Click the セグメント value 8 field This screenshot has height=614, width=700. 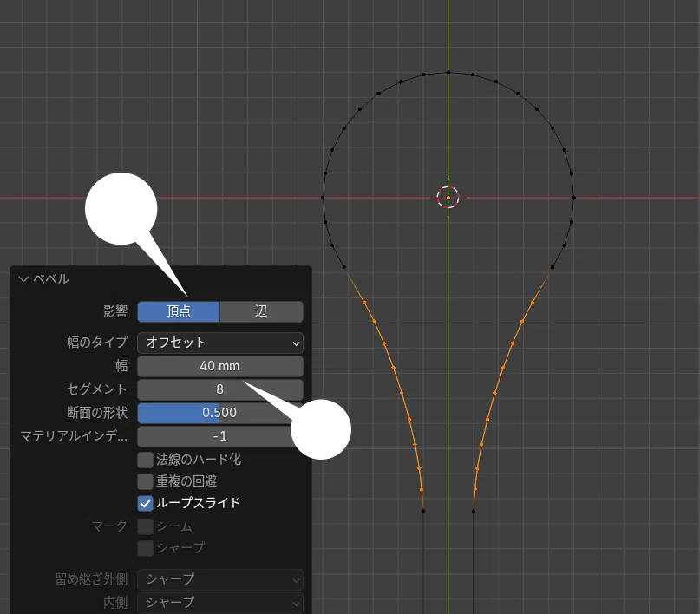pyautogui.click(x=220, y=389)
